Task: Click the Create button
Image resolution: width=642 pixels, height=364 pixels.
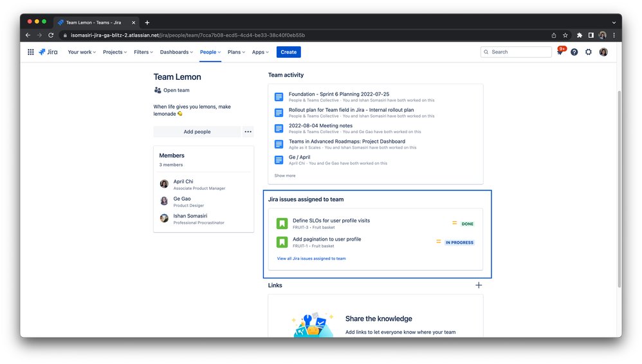Action: click(289, 52)
